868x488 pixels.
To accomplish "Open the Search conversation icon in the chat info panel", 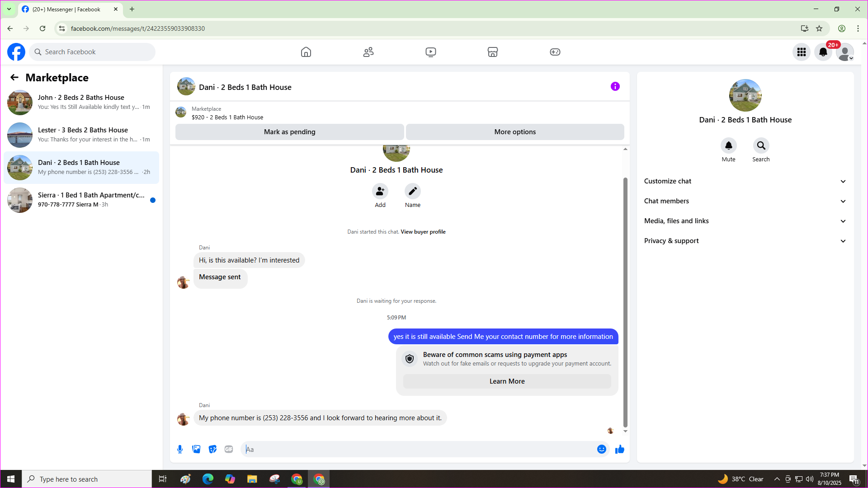I will pyautogui.click(x=761, y=146).
